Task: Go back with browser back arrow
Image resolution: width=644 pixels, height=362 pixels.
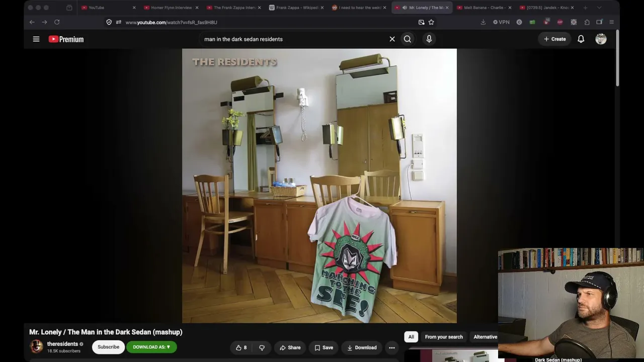Action: point(32,22)
